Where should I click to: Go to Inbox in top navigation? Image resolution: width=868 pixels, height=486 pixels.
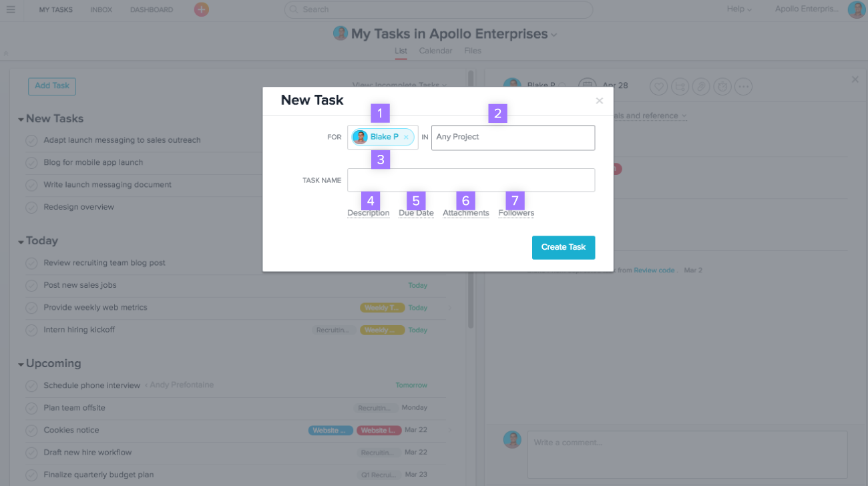[x=101, y=10]
